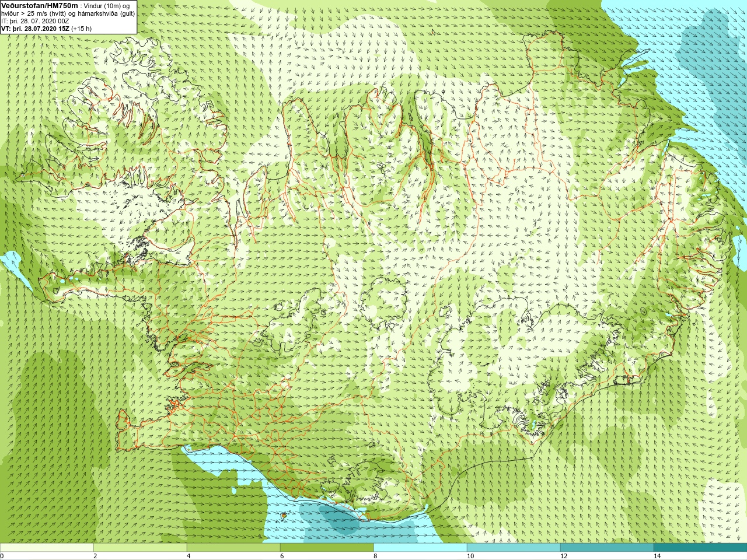The image size is (747, 560).
Task: Click the 'Veðurstofan/HM750m' title text
Action: (40, 6)
